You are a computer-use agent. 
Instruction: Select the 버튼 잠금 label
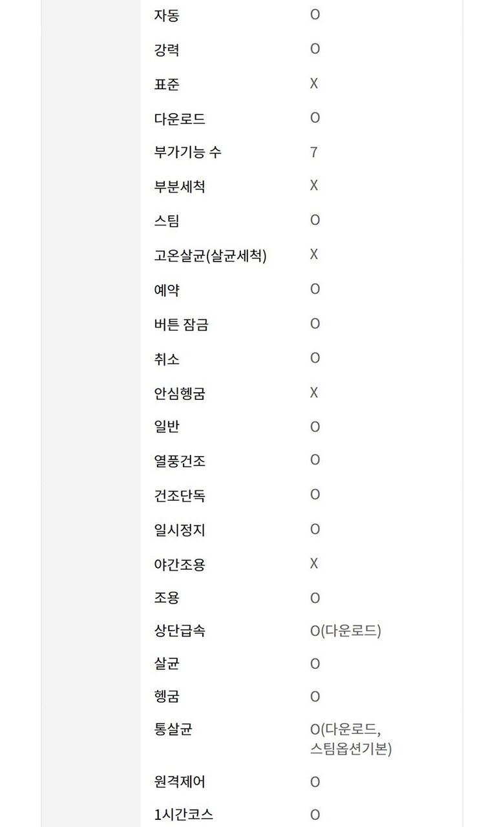(181, 325)
